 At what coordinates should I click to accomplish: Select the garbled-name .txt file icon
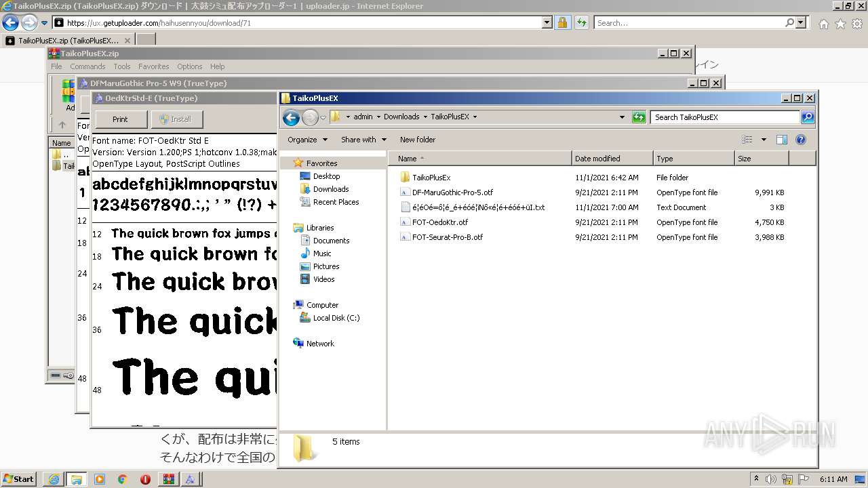pos(405,207)
